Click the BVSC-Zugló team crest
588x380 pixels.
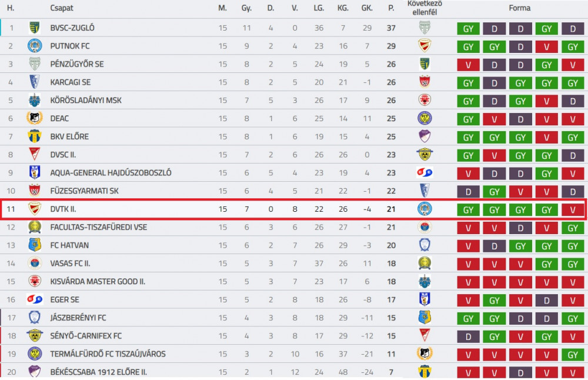pyautogui.click(x=35, y=28)
